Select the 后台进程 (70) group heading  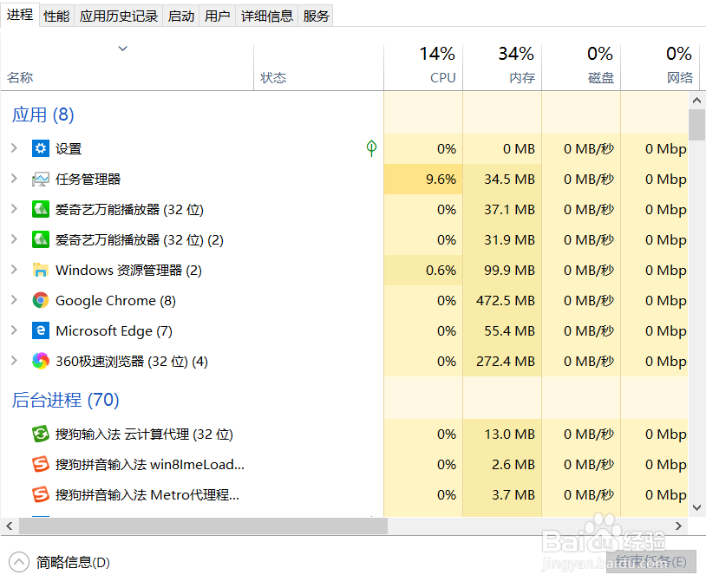click(x=65, y=400)
